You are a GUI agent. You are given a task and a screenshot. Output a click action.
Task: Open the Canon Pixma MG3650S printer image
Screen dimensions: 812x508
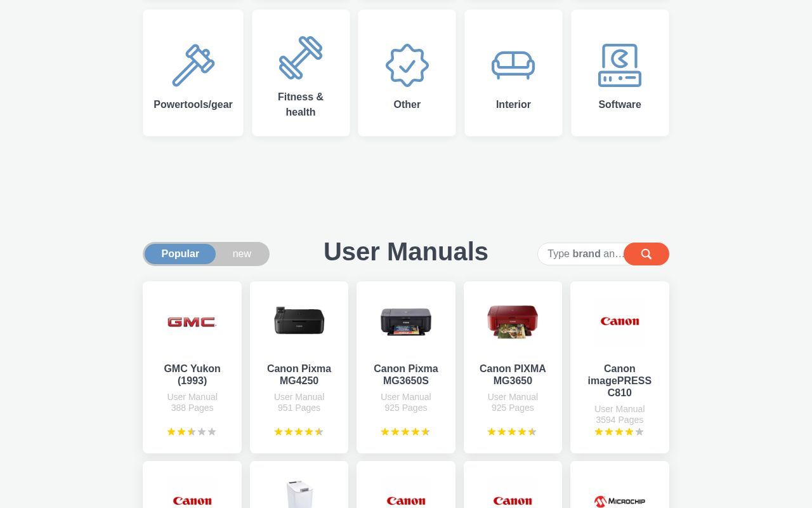(x=406, y=321)
